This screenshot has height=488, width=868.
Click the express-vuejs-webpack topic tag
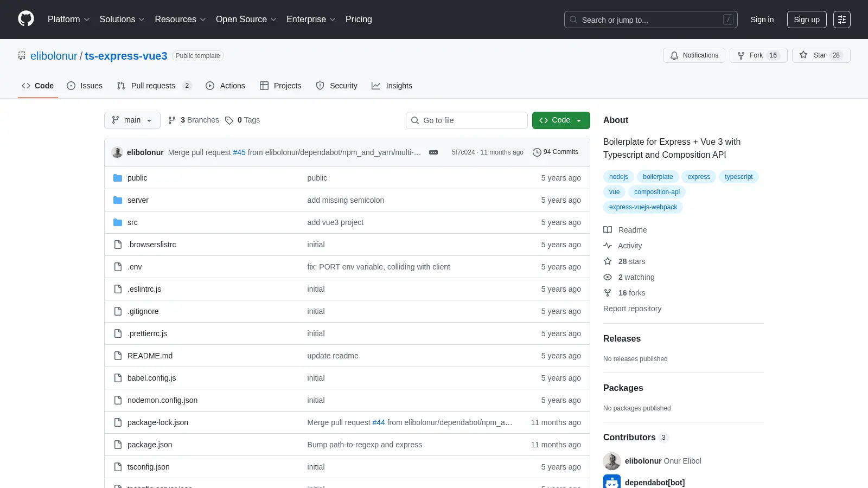coord(643,207)
